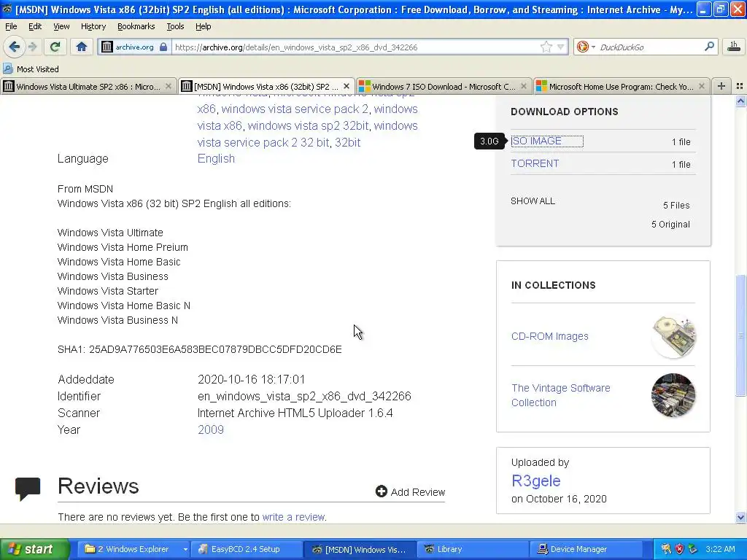
Task: Switch to EasyBCD 2.4 Setup taskbar window
Action: click(245, 549)
